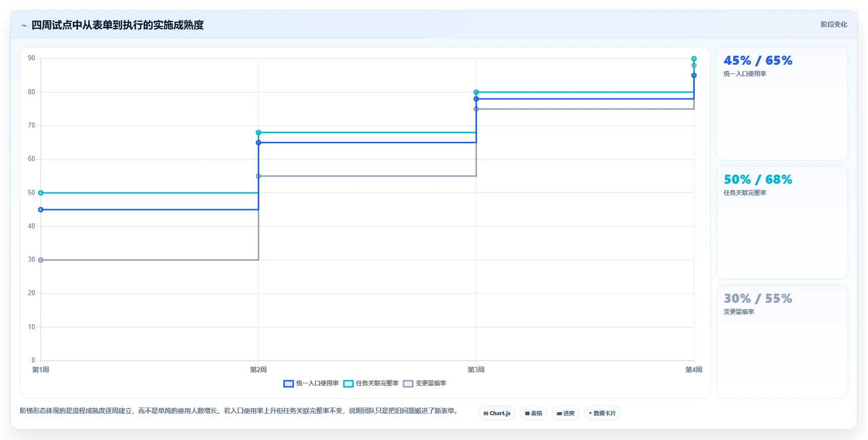868x440 pixels.
Task: Click the blue data point at 85 in 第4周
Action: pyautogui.click(x=694, y=75)
